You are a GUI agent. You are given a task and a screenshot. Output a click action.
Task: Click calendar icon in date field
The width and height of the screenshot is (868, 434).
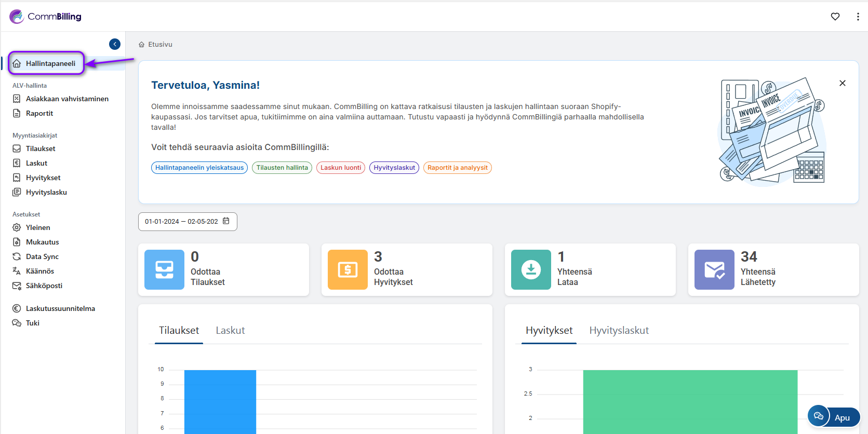tap(226, 221)
